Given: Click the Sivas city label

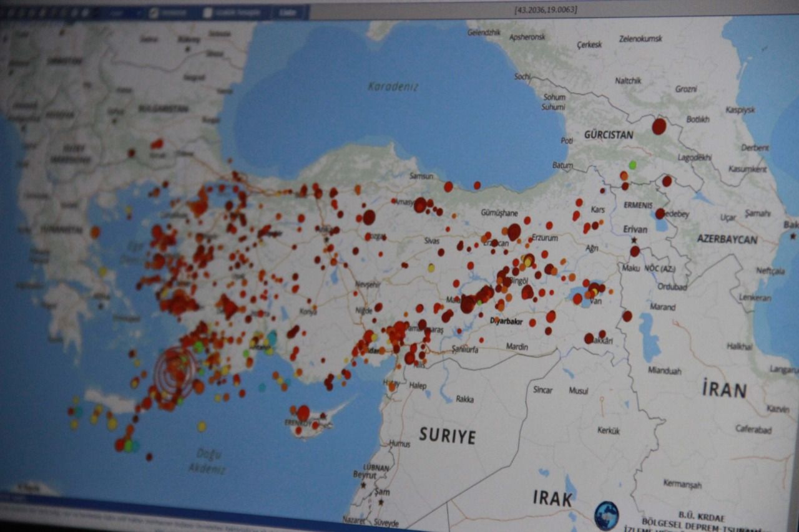Looking at the screenshot, I should tap(432, 240).
